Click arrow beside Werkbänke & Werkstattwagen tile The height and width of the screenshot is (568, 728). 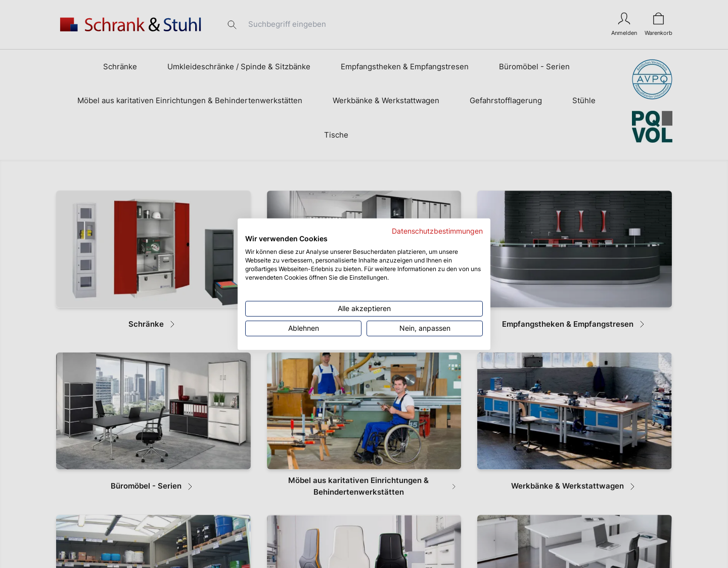(x=632, y=487)
